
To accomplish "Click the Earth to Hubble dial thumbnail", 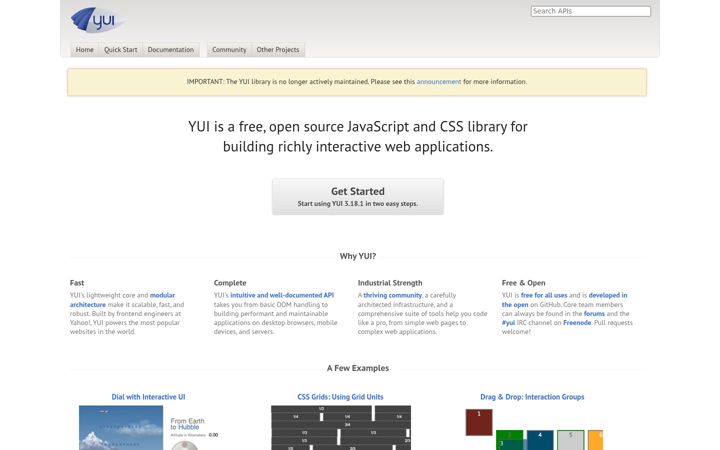I will coord(148,428).
